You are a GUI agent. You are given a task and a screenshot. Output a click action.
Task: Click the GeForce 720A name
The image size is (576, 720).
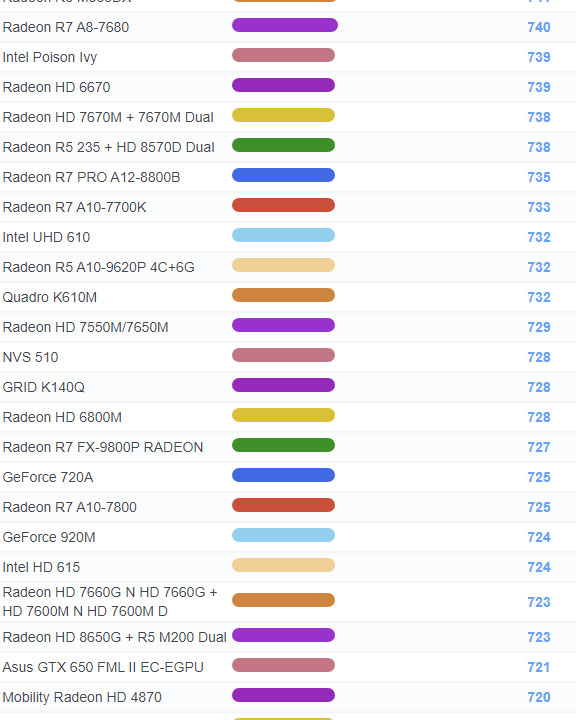click(48, 477)
